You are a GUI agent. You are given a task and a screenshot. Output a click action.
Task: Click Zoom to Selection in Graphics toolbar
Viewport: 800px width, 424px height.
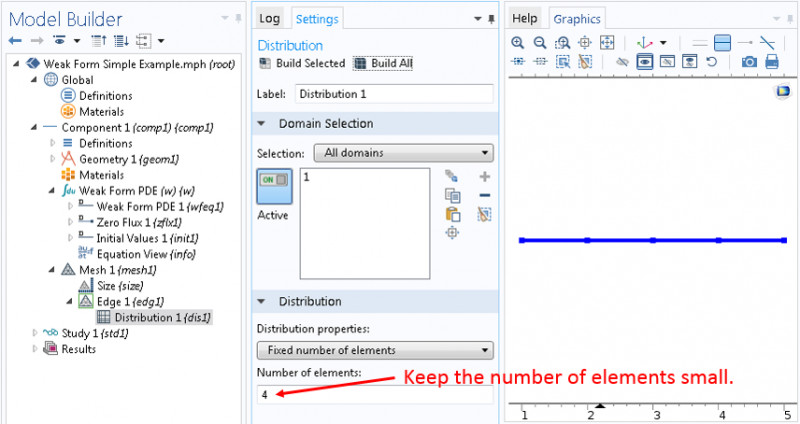pos(585,43)
